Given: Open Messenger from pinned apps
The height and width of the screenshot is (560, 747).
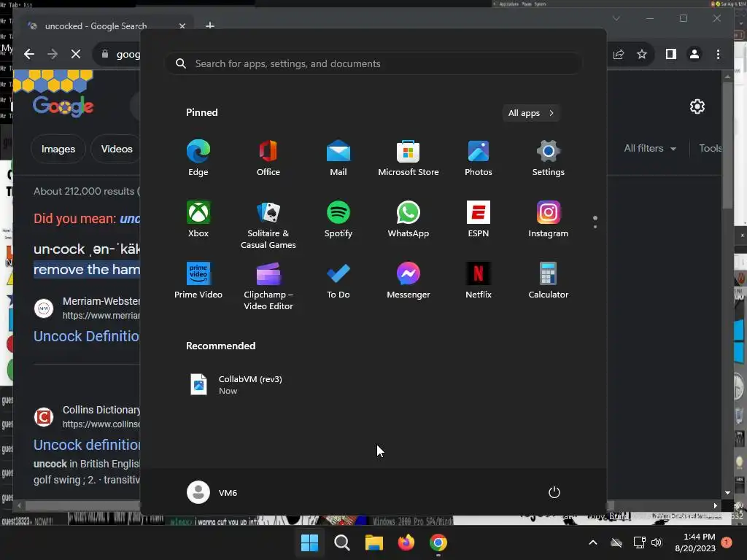Looking at the screenshot, I should (x=409, y=281).
